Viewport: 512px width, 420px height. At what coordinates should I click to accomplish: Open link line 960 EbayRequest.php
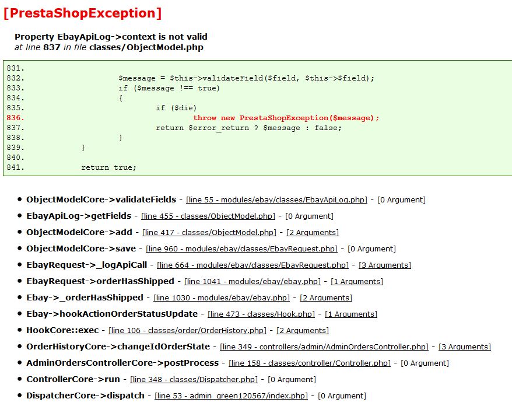point(241,249)
